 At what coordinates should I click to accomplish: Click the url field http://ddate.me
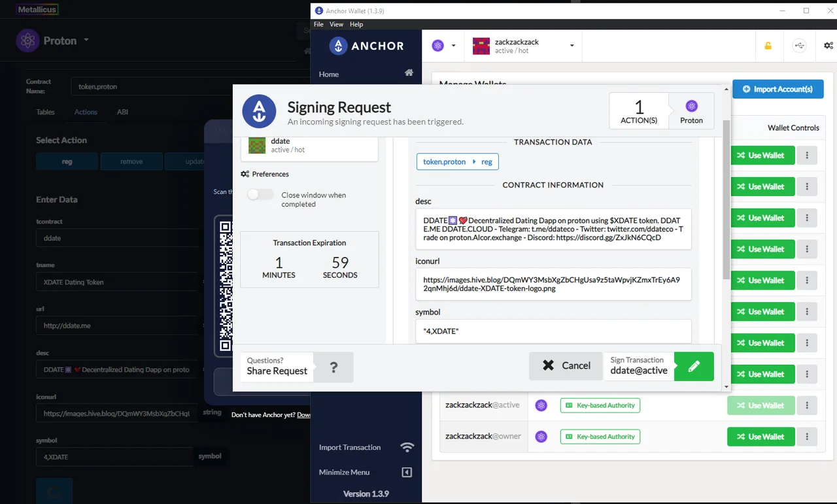pos(117,326)
